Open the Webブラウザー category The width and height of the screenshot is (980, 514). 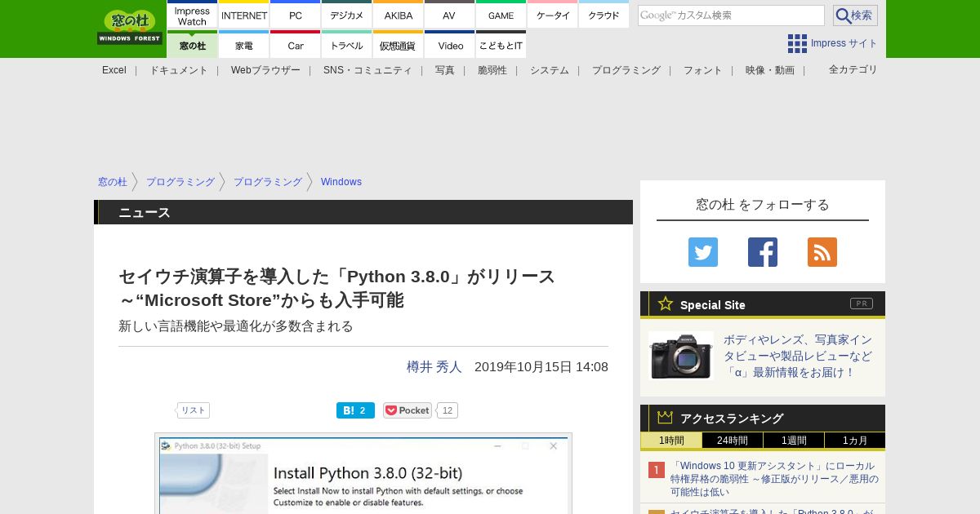(265, 70)
